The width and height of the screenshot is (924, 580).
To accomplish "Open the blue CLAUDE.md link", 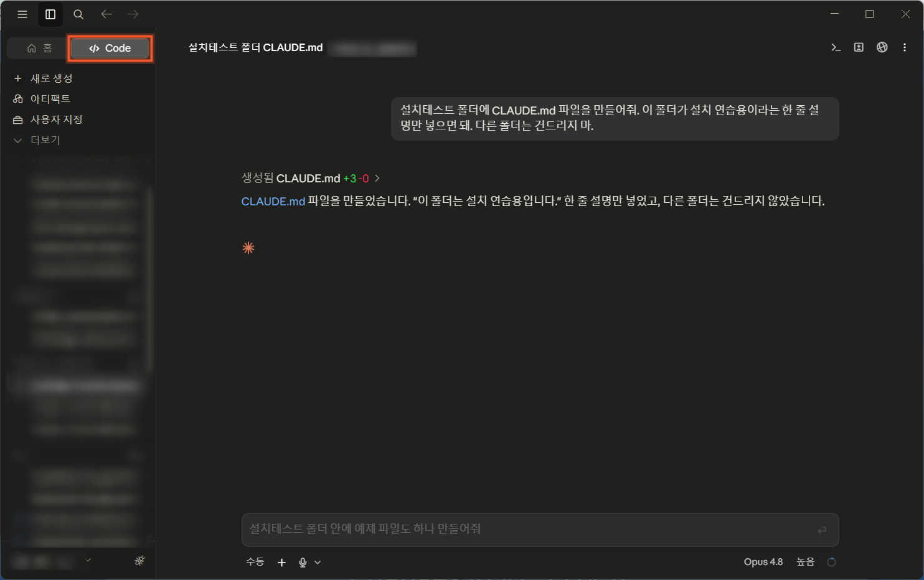I will click(x=273, y=202).
